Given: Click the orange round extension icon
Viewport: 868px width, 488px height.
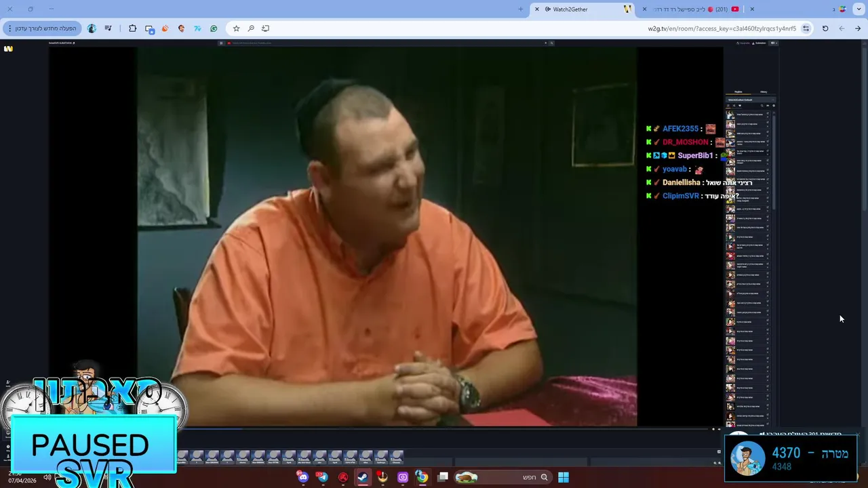Looking at the screenshot, I should pos(165,28).
